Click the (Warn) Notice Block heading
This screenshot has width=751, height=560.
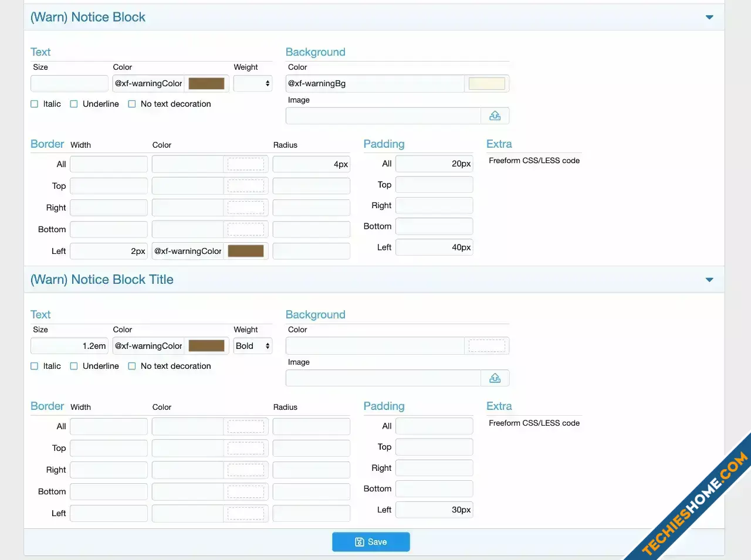tap(88, 17)
